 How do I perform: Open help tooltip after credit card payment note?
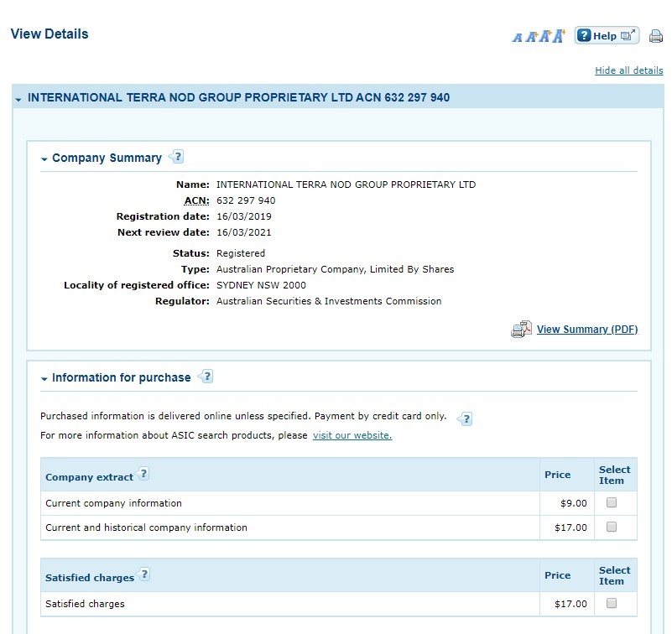(465, 418)
